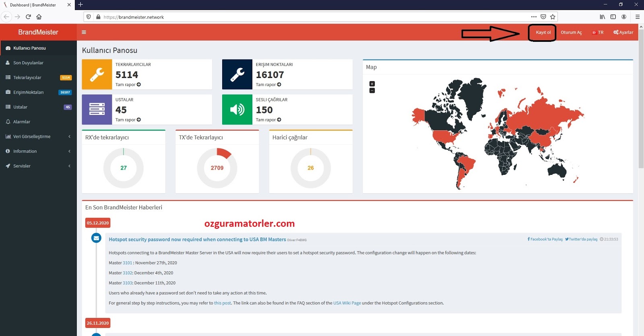
Task: Open Tekrarlayıcılar sidebar item
Action: [x=38, y=78]
